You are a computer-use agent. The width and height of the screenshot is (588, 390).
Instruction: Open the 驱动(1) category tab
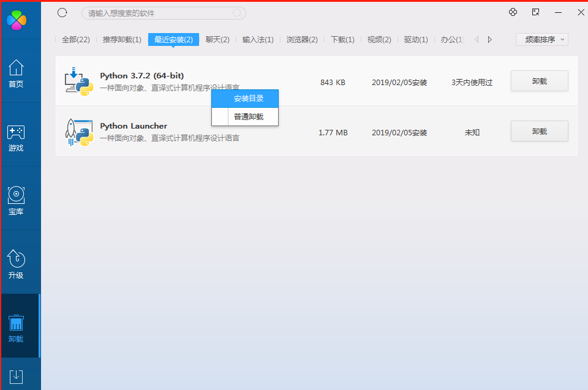tap(416, 39)
